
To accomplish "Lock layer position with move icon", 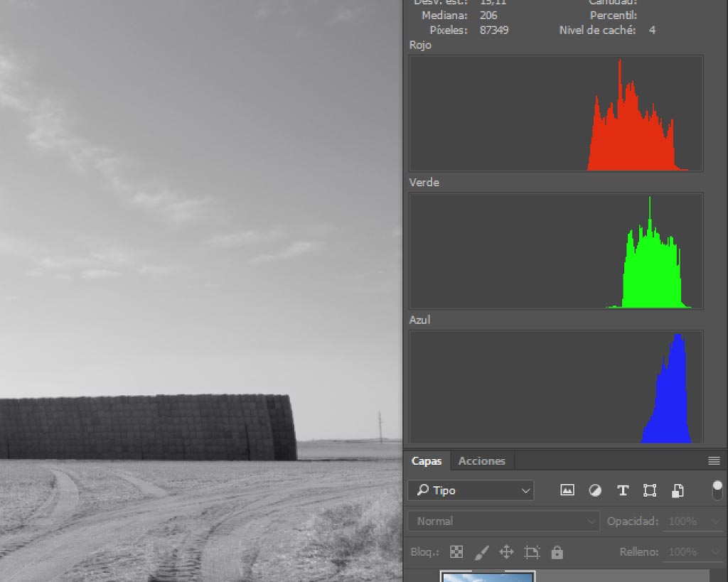I will (506, 552).
